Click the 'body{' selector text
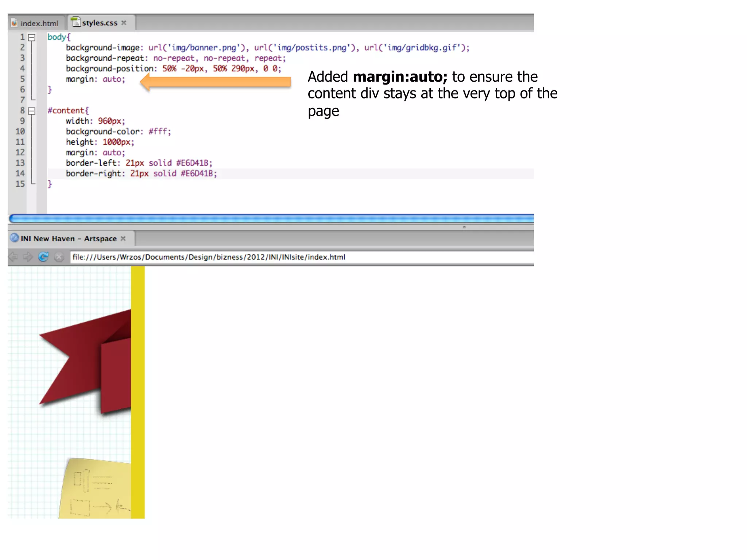Viewport: 747px width, 560px height. tap(59, 37)
